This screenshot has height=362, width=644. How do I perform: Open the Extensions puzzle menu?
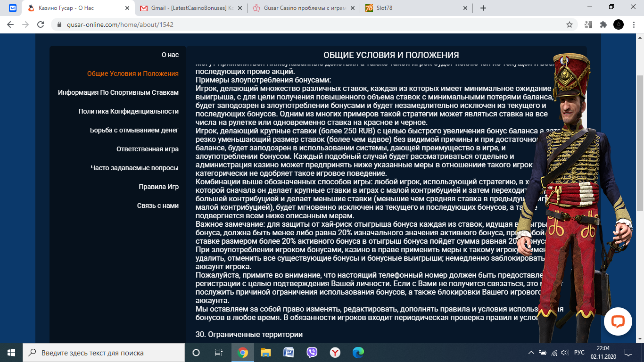(x=603, y=25)
